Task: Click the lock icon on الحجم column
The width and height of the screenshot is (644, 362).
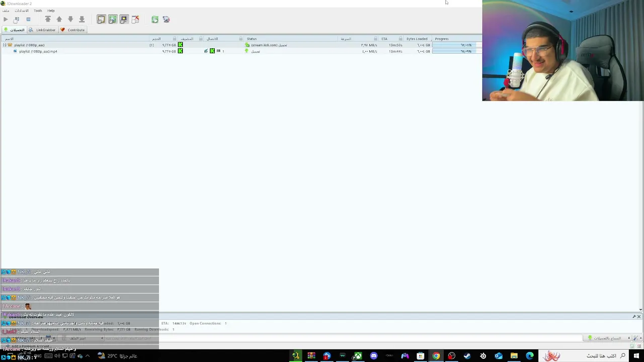Action: click(x=175, y=39)
